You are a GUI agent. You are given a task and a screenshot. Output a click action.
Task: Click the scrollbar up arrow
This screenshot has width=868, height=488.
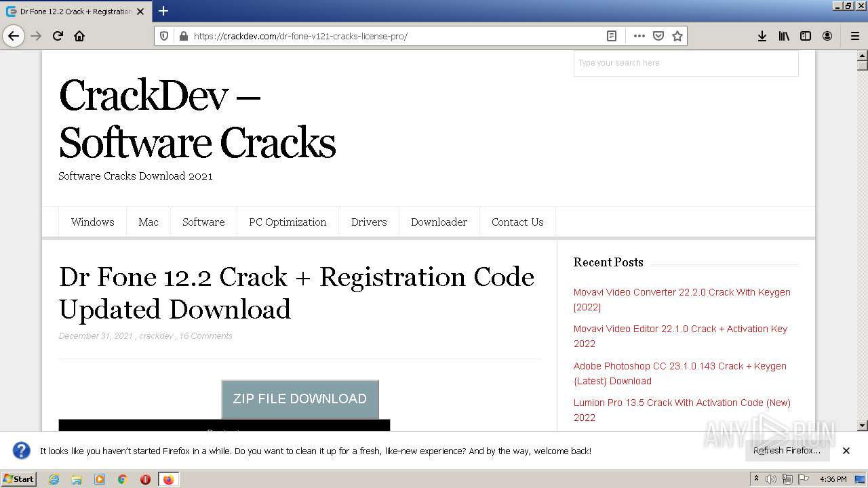click(x=863, y=56)
